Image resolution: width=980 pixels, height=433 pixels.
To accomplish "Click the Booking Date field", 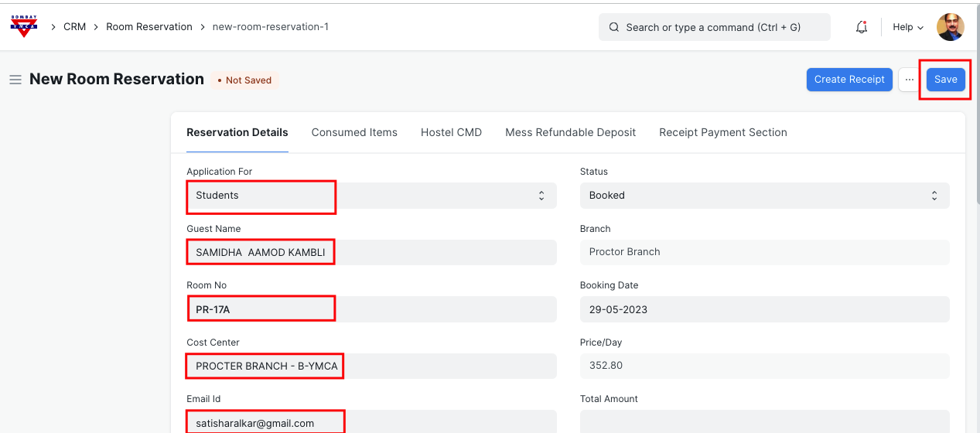I will 764,309.
